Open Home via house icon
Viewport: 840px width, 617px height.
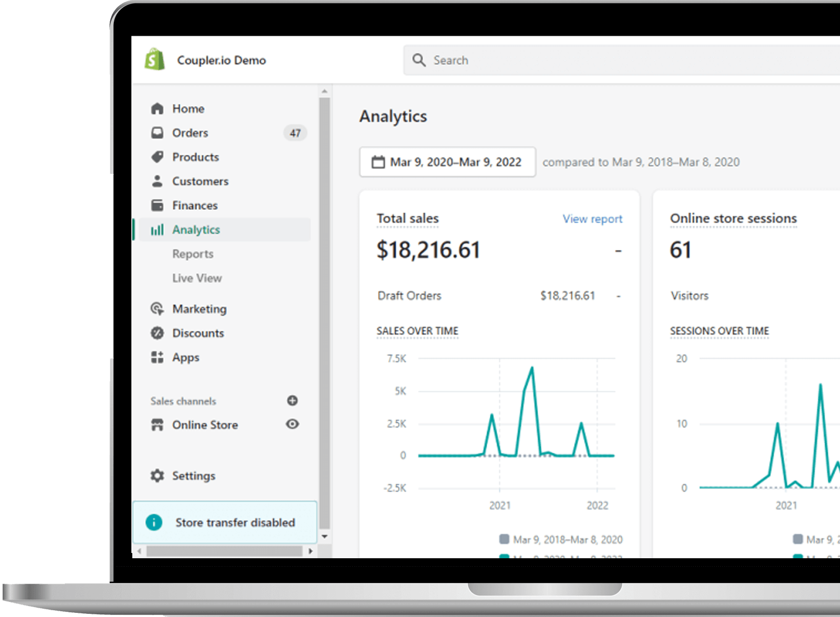click(x=157, y=109)
